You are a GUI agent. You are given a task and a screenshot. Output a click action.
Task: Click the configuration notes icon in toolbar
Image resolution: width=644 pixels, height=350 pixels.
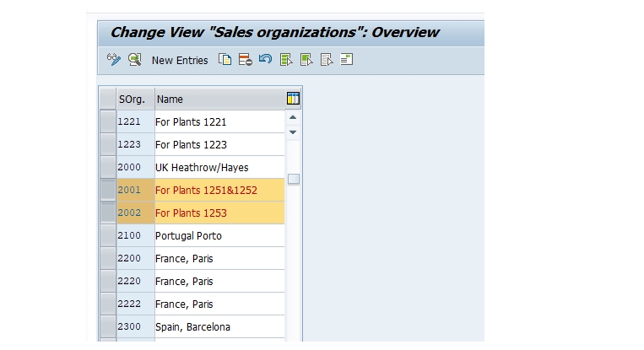point(347,60)
